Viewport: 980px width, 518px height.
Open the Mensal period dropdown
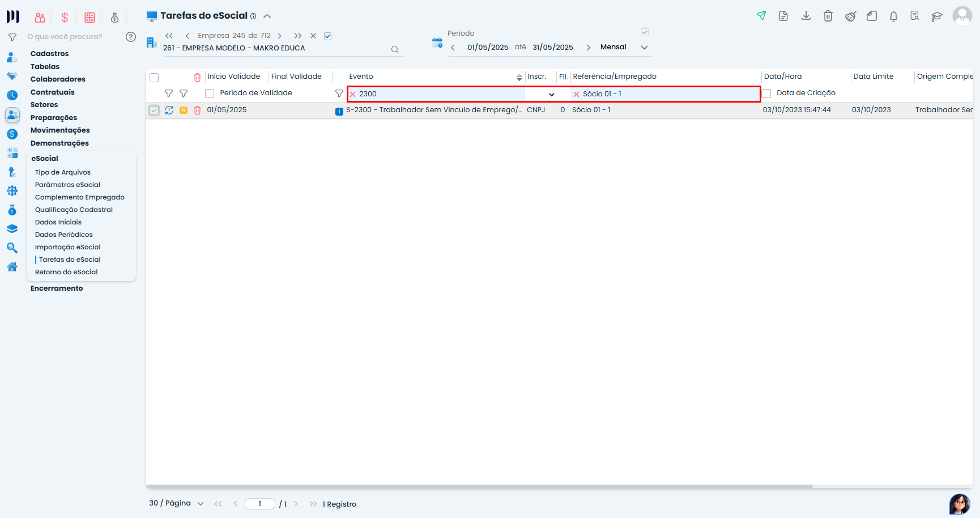click(644, 48)
